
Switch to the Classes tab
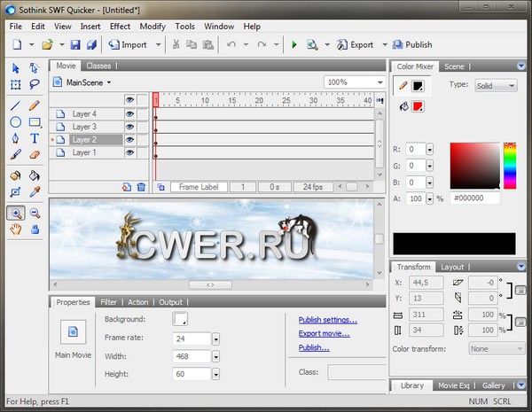click(x=98, y=66)
